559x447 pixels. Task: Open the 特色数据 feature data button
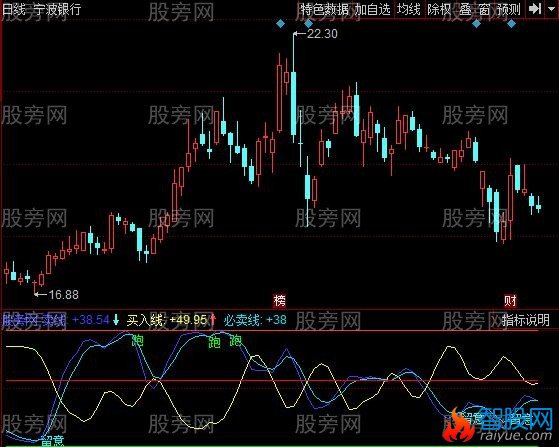click(x=324, y=9)
